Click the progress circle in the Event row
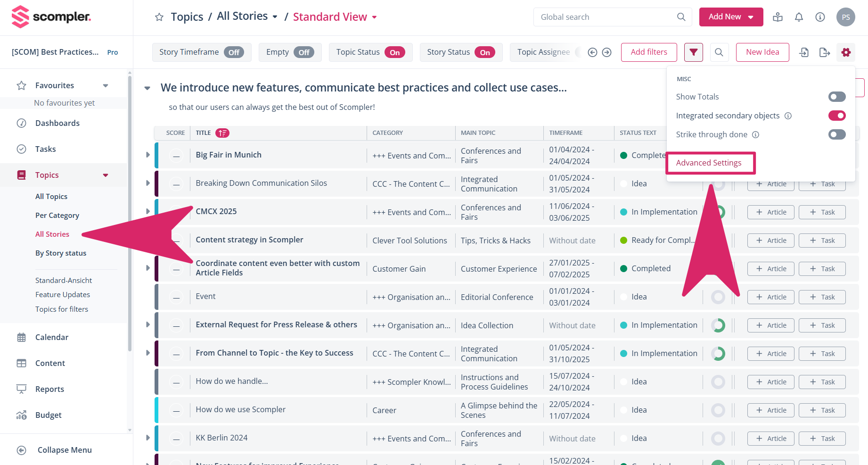Viewport: 868px width, 465px height. tap(718, 297)
